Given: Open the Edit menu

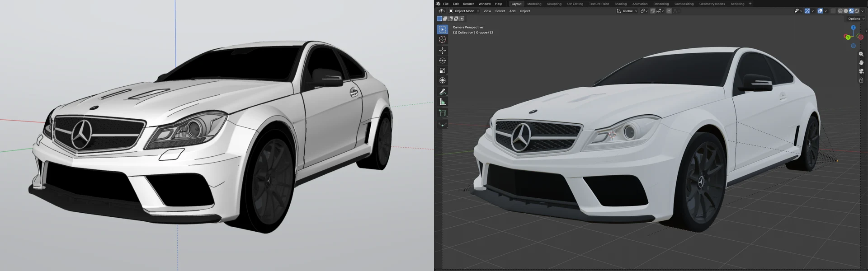Looking at the screenshot, I should (456, 4).
